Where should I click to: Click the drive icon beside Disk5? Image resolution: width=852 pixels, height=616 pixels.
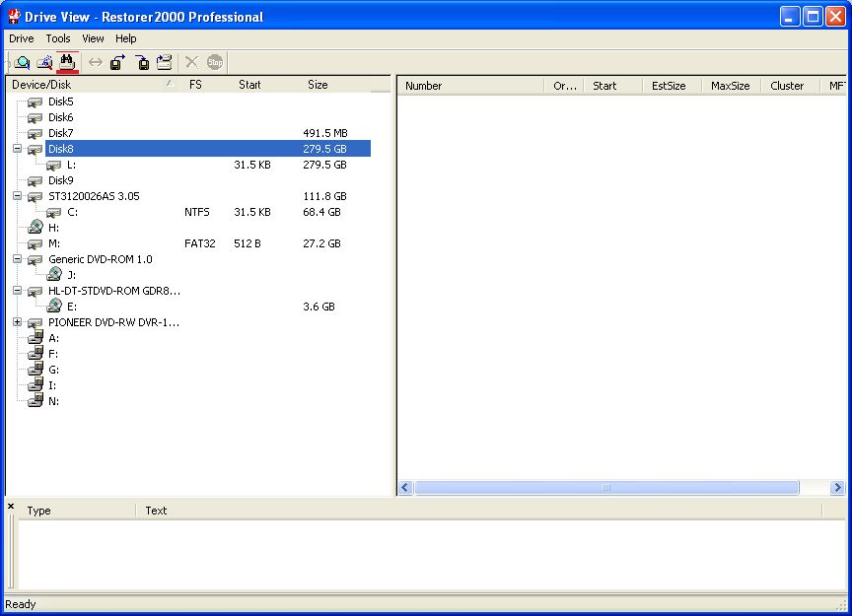pyautogui.click(x=35, y=103)
